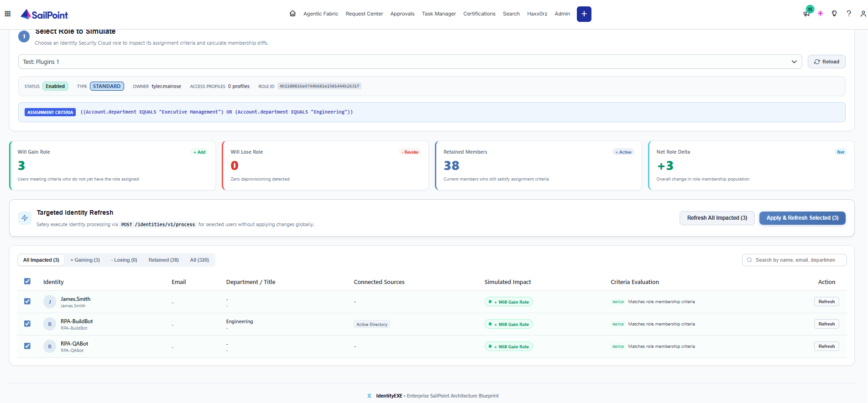Open the Request Center menu
Viewport: 868px width, 403px height.
[364, 14]
